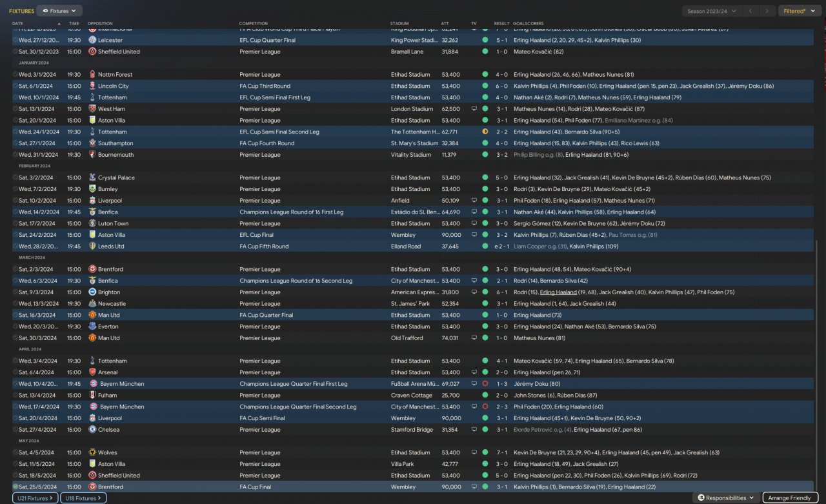Sort by the Result column header

click(501, 24)
